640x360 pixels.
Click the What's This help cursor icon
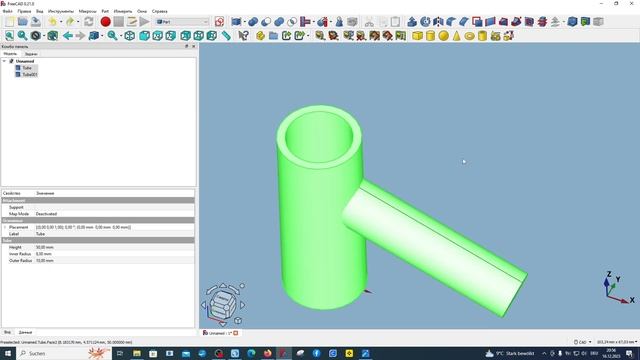click(x=243, y=36)
